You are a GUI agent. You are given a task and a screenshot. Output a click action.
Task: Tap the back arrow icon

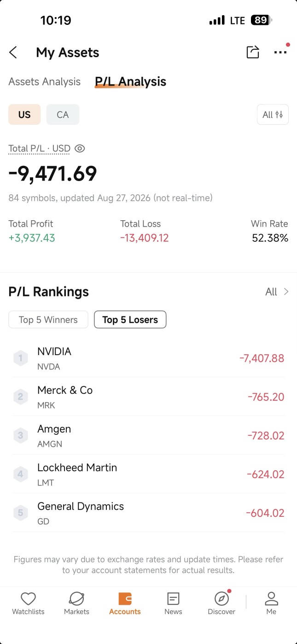(13, 53)
